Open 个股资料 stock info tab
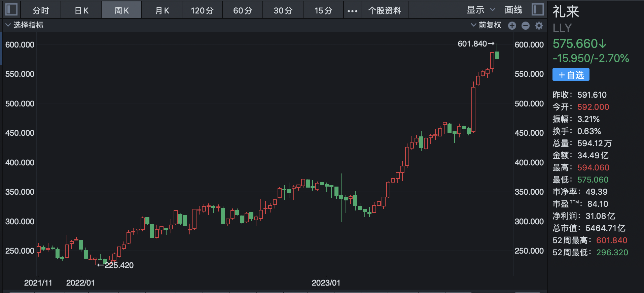Viewport: 644px width, 293px height. coord(385,10)
